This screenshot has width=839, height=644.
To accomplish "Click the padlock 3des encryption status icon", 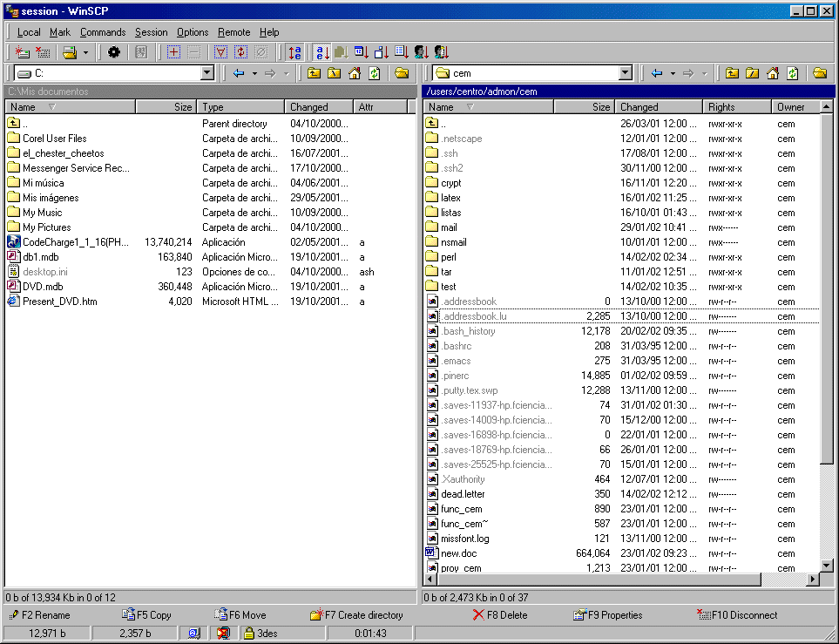I will [x=248, y=634].
